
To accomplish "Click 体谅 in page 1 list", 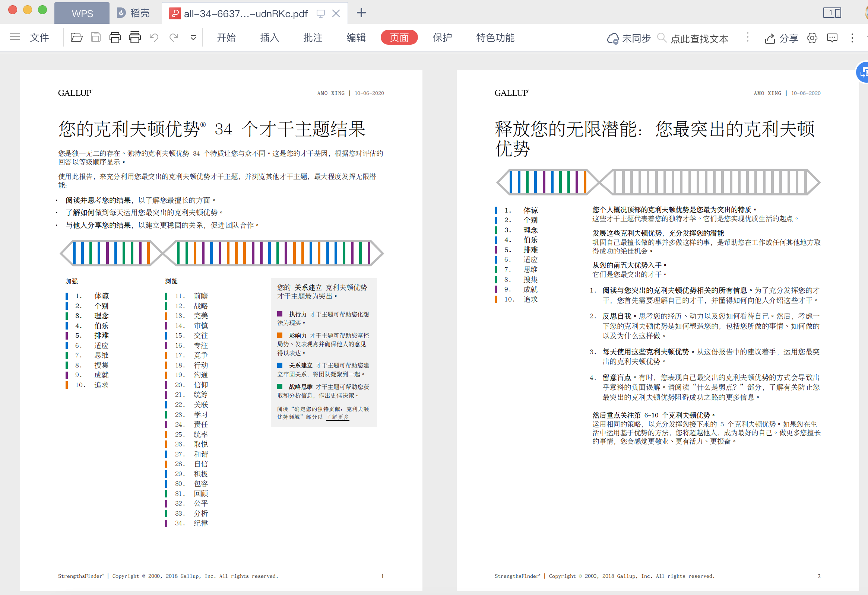I will tap(101, 296).
